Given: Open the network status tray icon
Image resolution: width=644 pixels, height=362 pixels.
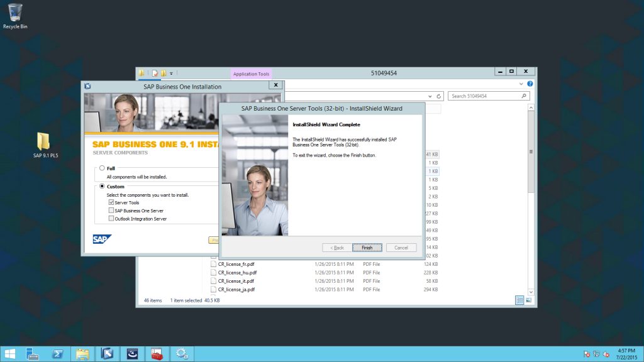Looking at the screenshot, I should click(596, 354).
